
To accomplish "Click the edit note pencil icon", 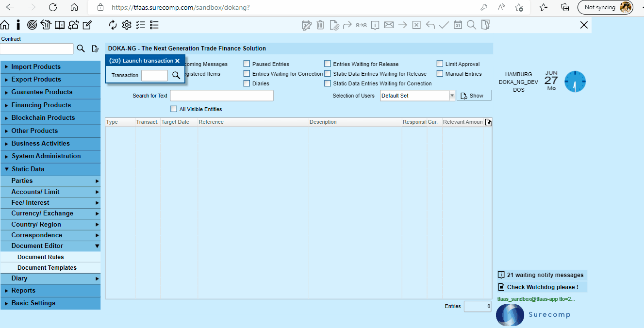I will click(x=87, y=25).
